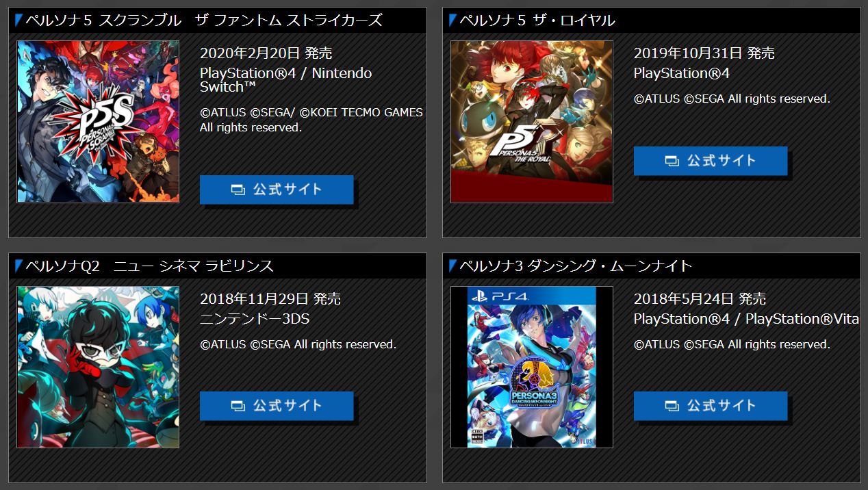Click window icon in Persona 3 Dancing button
The width and height of the screenshot is (868, 490).
point(672,407)
